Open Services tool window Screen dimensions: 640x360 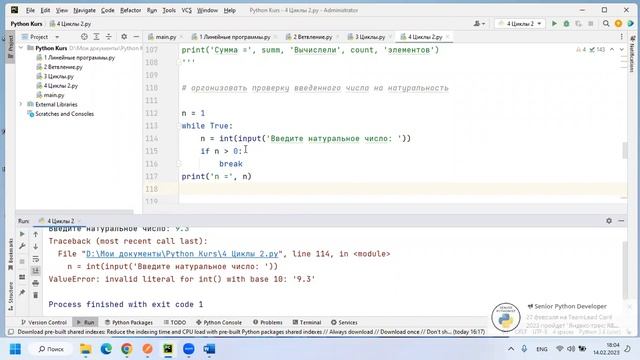[x=344, y=322]
